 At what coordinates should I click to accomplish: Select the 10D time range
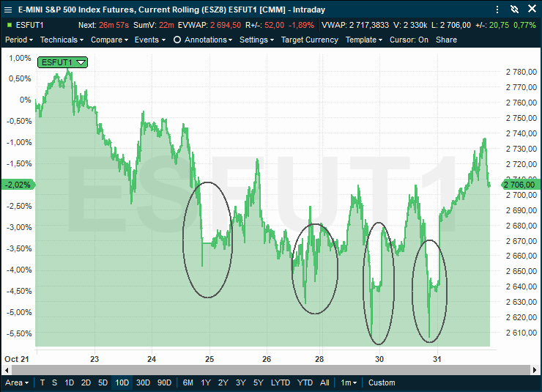point(122,382)
